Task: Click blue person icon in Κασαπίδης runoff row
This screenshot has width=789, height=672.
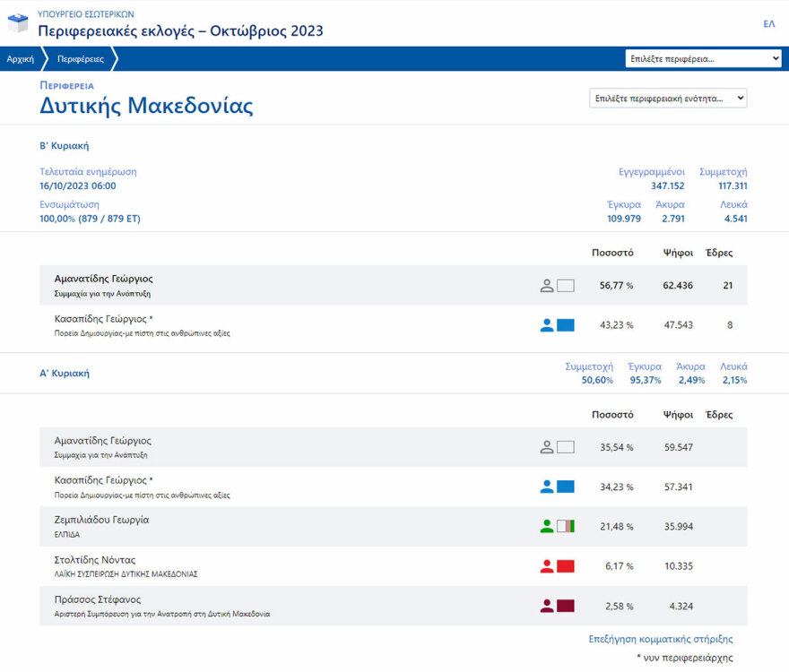Action: (547, 325)
